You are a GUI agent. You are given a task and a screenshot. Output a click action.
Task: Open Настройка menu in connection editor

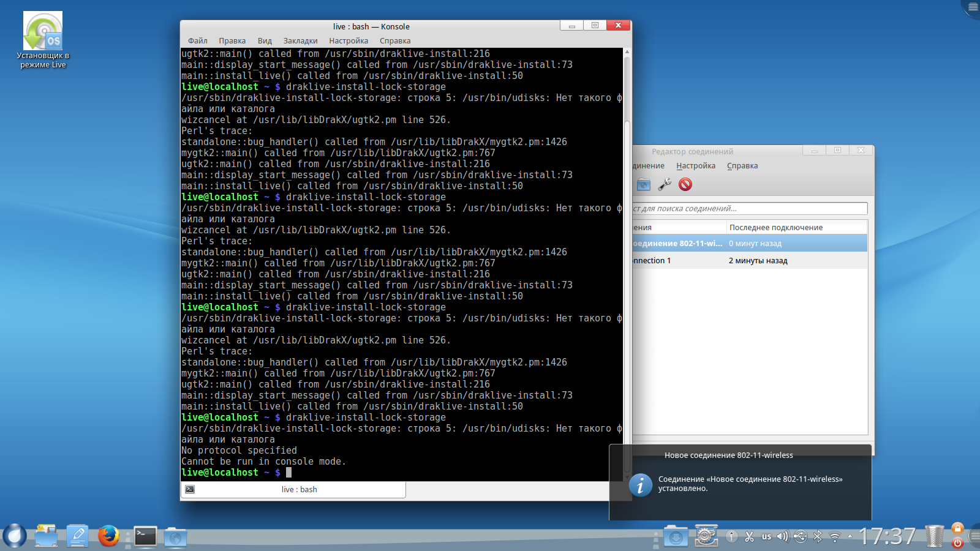pyautogui.click(x=696, y=166)
